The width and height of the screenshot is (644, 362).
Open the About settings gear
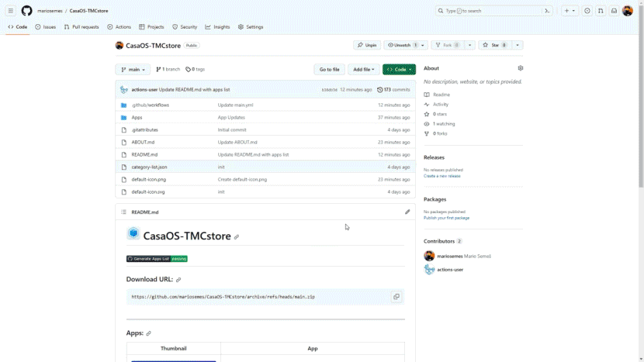[x=520, y=68]
